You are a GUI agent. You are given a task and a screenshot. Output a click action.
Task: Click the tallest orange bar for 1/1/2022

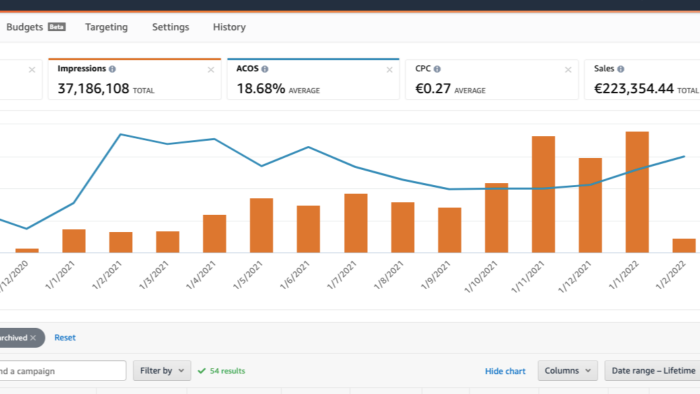tap(637, 192)
